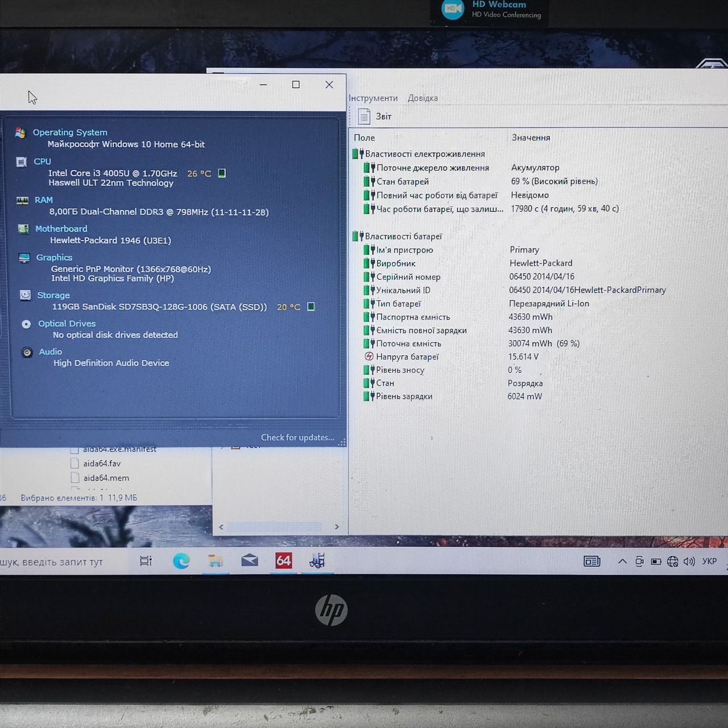Click the Storage temperature status indicator
The image size is (728, 728).
pyautogui.click(x=311, y=307)
